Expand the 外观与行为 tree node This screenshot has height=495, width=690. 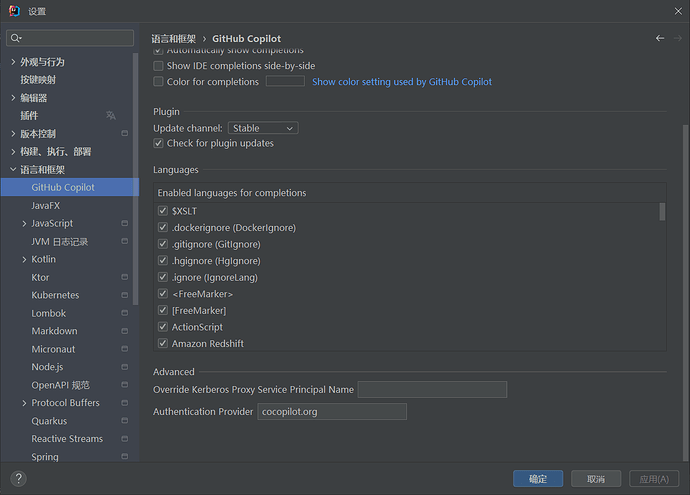[x=13, y=62]
